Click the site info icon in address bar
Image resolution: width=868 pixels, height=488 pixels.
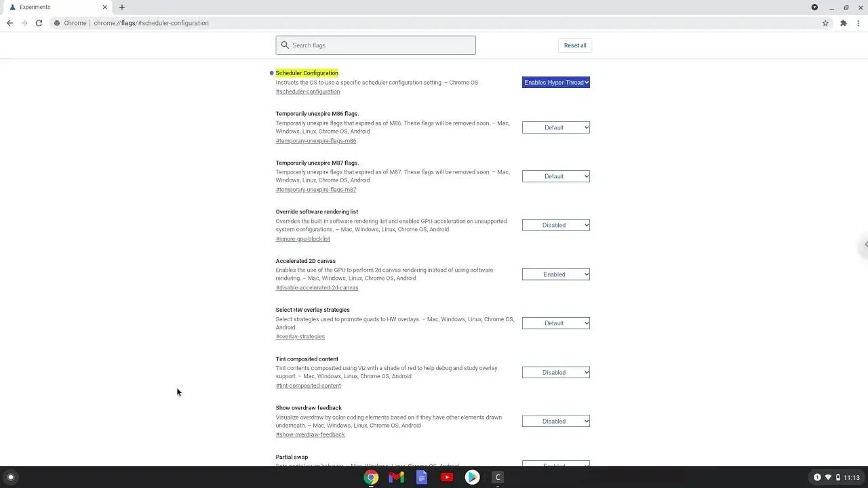(58, 23)
